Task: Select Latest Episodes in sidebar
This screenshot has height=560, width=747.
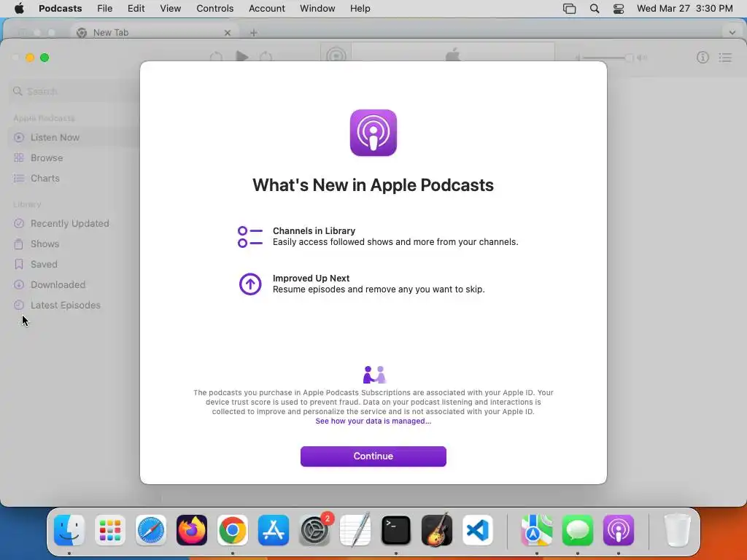Action: [x=65, y=306]
